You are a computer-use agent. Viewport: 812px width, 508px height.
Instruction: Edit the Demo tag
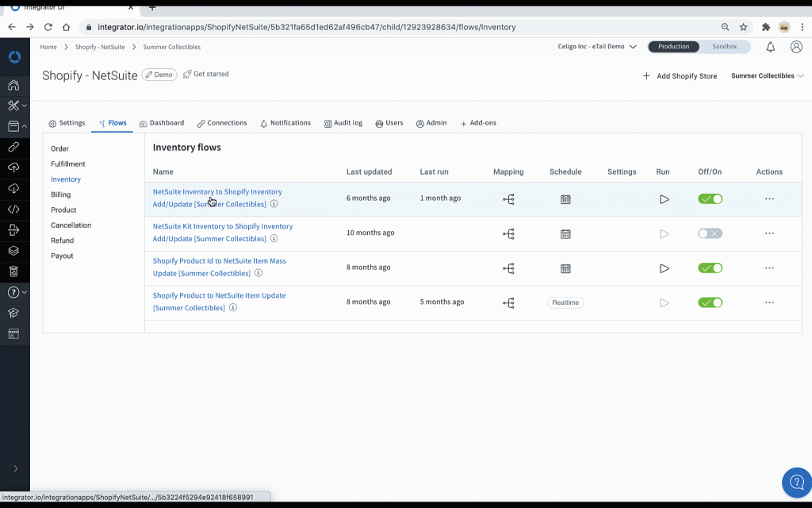[x=159, y=75]
